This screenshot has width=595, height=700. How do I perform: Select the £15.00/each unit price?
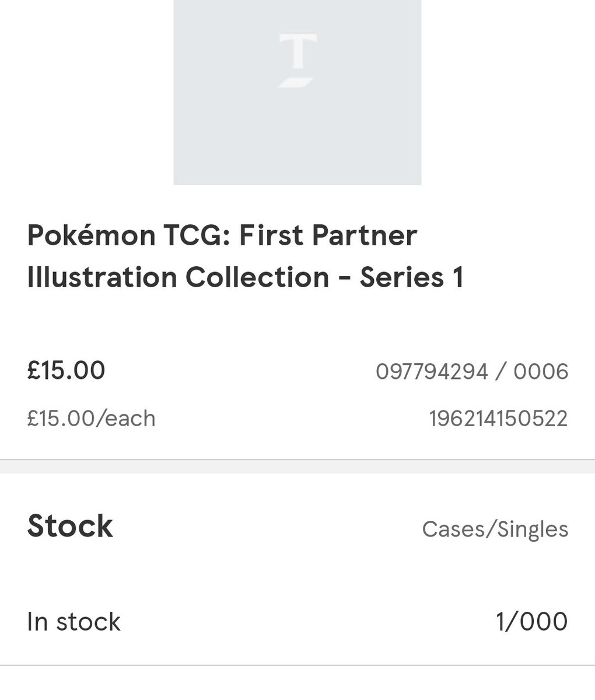pyautogui.click(x=92, y=419)
